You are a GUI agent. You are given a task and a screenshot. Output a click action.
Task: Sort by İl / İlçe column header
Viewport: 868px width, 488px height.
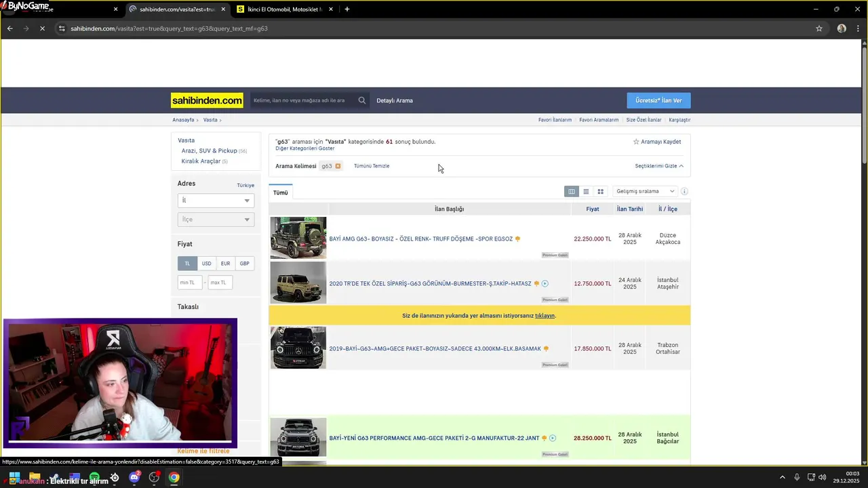click(x=668, y=209)
